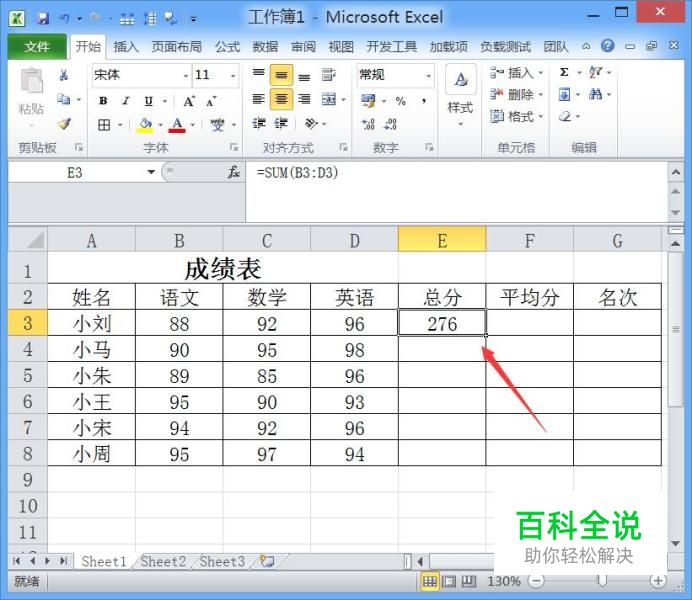Apply comma style format
Image resolution: width=692 pixels, height=600 pixels.
(x=424, y=101)
